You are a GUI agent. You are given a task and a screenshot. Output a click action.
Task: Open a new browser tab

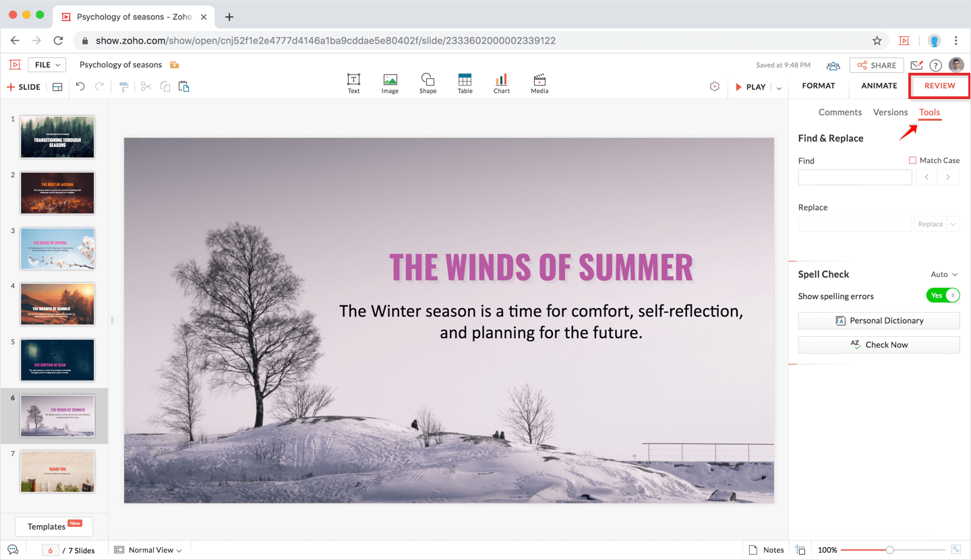(229, 17)
